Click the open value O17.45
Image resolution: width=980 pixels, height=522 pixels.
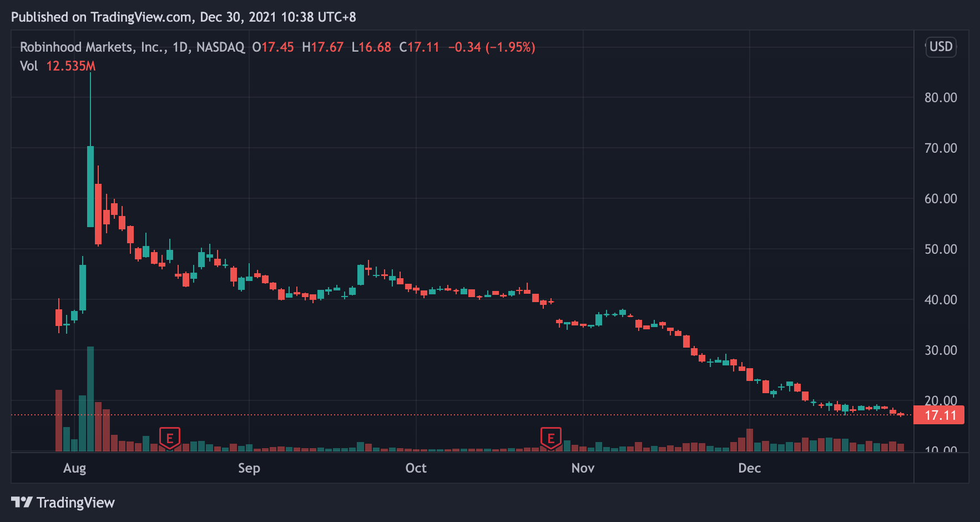coord(273,47)
